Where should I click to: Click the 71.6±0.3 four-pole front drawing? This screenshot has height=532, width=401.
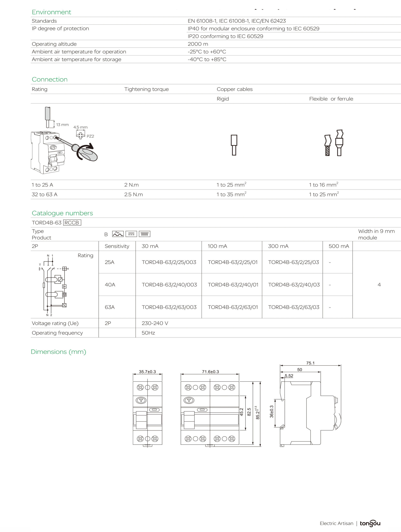click(x=210, y=413)
